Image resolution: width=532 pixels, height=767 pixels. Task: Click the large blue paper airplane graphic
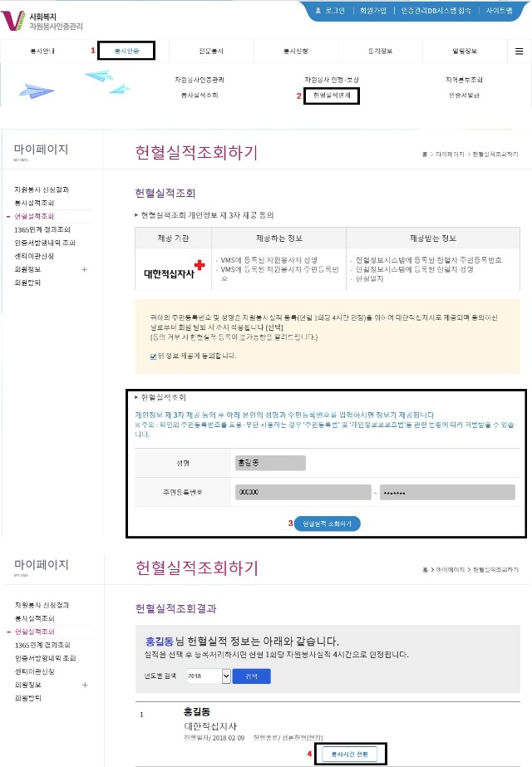pos(37,91)
